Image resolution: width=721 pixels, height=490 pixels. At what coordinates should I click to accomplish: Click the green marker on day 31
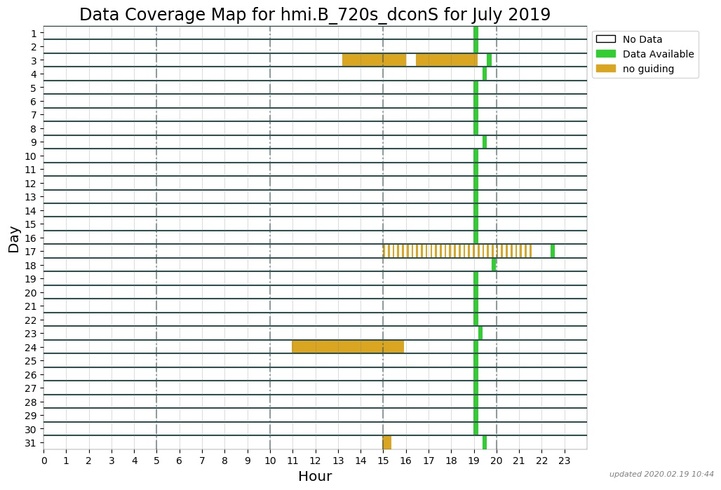(485, 442)
